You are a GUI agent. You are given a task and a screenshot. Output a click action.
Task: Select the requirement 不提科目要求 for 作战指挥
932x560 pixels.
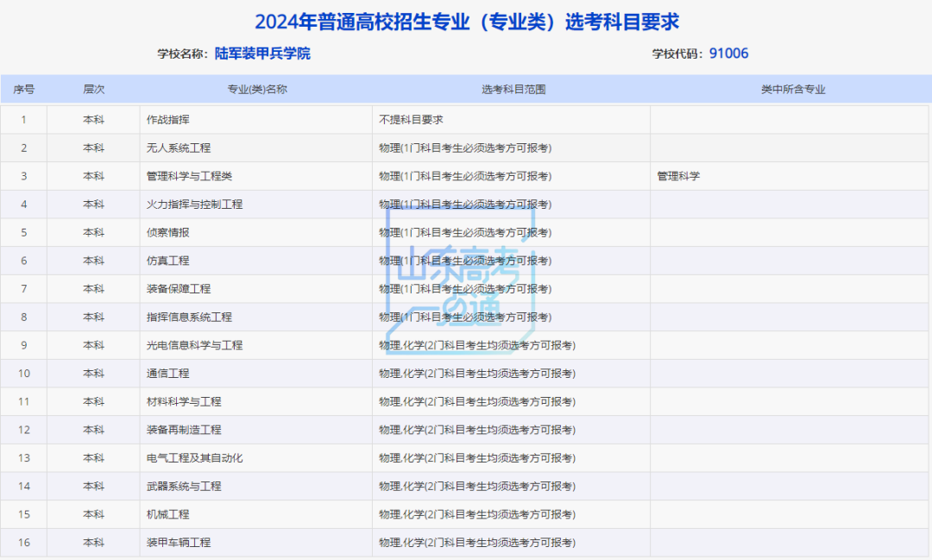click(412, 119)
